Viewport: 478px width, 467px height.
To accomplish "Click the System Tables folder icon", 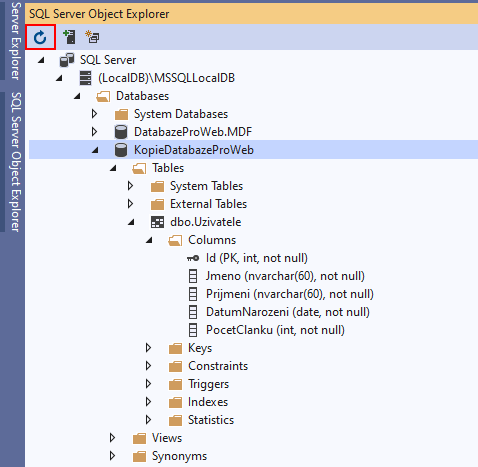I will tap(157, 186).
